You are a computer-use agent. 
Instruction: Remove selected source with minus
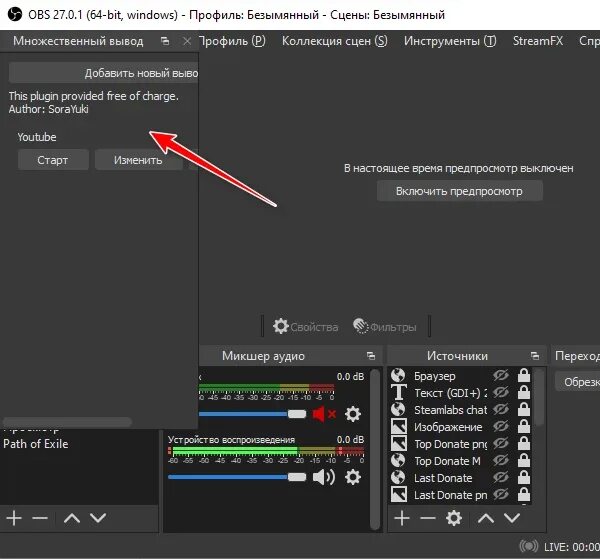click(x=427, y=518)
